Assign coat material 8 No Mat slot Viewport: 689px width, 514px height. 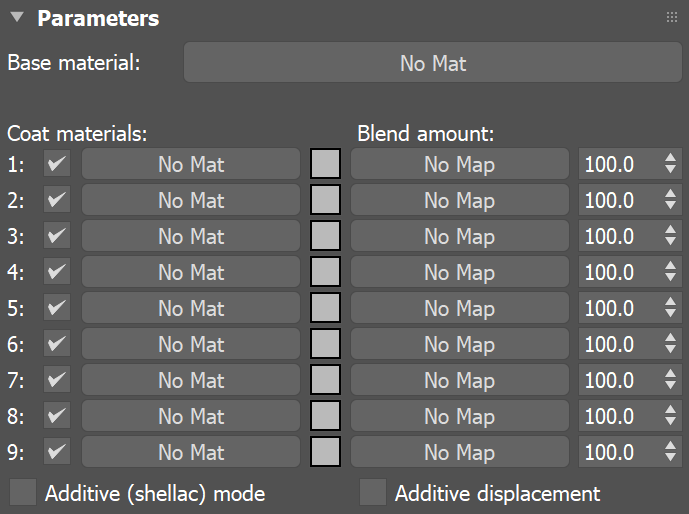coord(191,416)
